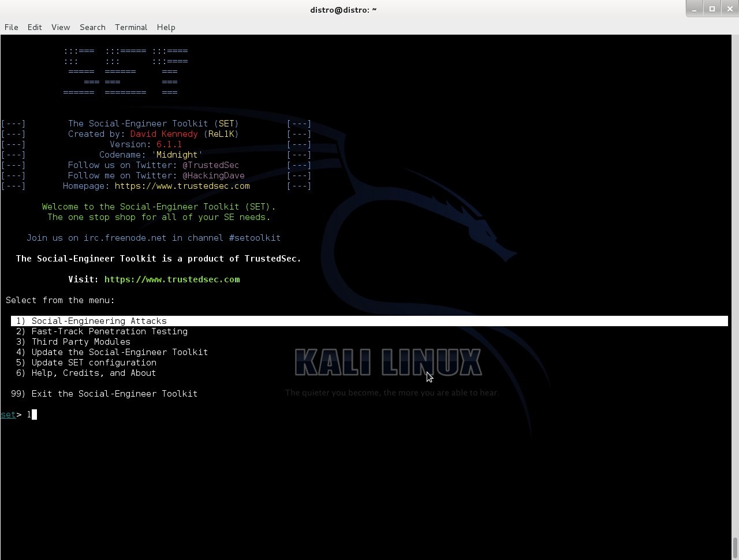Click Update the Social-Engineer Toolkit line

click(x=112, y=352)
